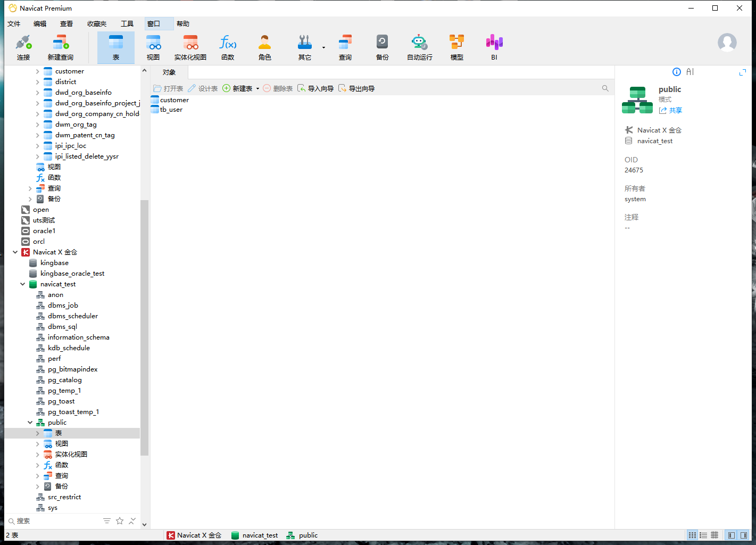Open the 查看 menu
This screenshot has height=545, width=756.
(67, 24)
